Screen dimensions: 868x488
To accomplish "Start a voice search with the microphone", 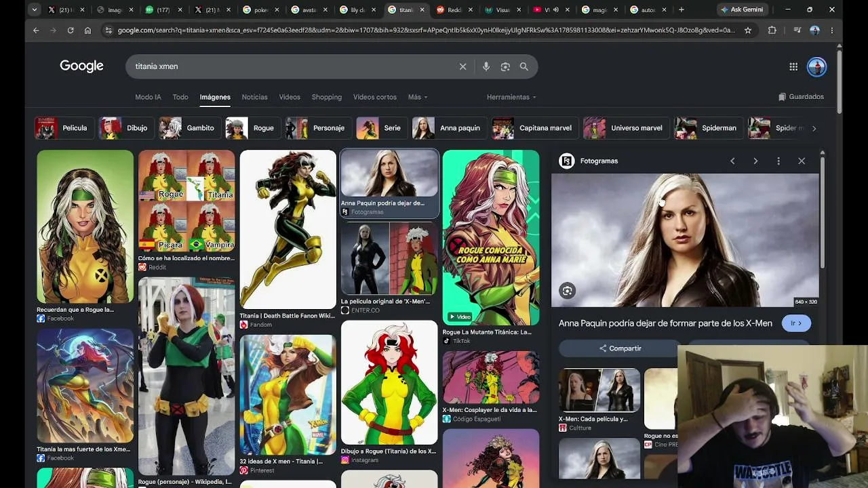I will tap(486, 66).
